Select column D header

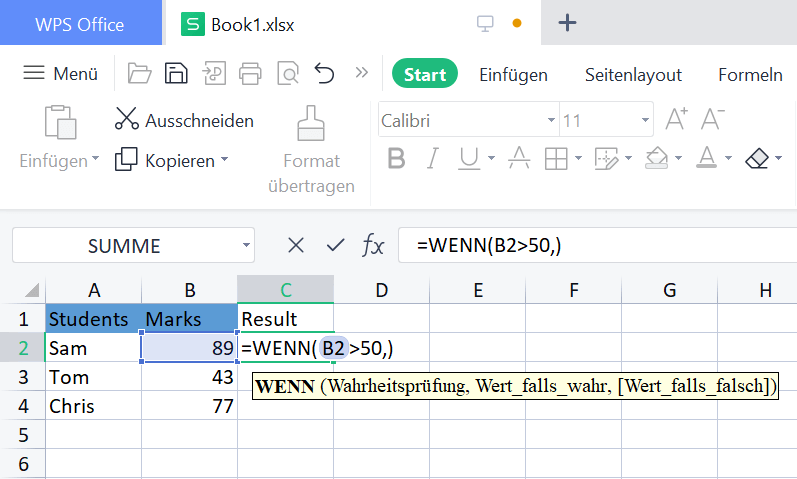pos(381,290)
